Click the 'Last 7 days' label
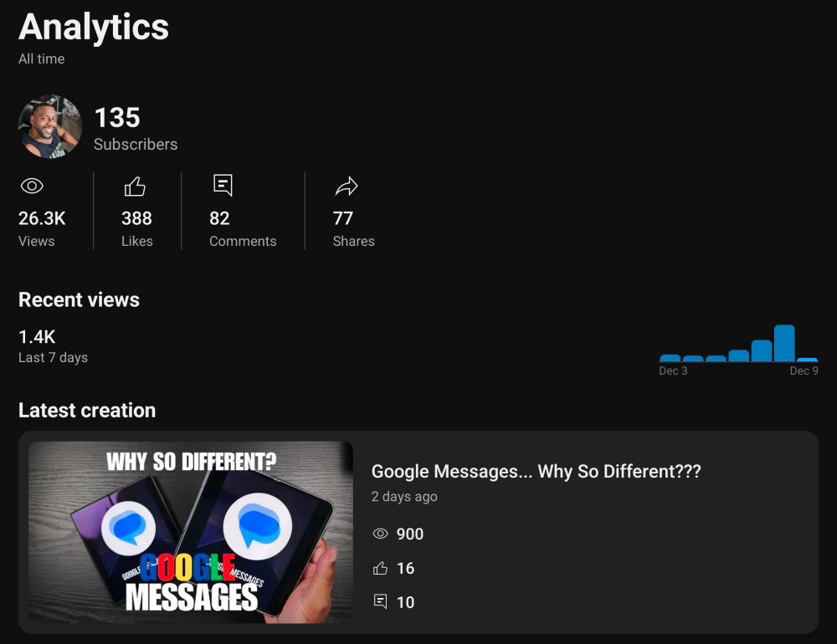Viewport: 837px width, 644px height. point(53,357)
